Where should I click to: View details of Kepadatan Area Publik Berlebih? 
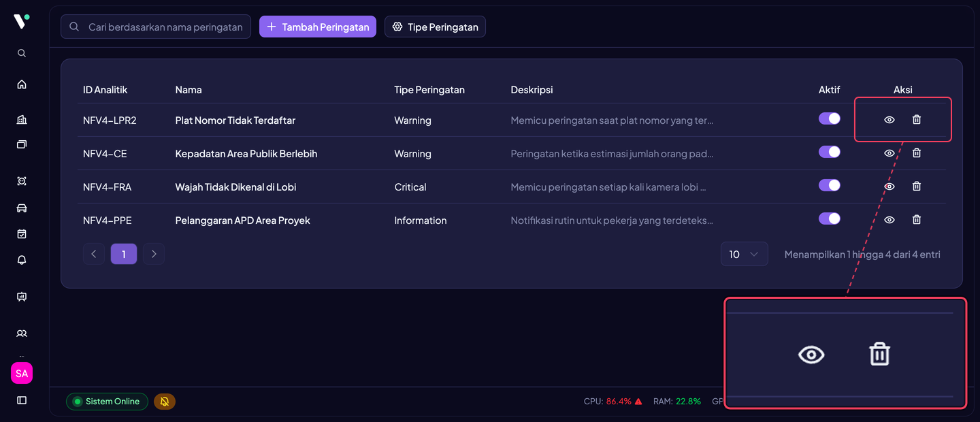coord(889,153)
